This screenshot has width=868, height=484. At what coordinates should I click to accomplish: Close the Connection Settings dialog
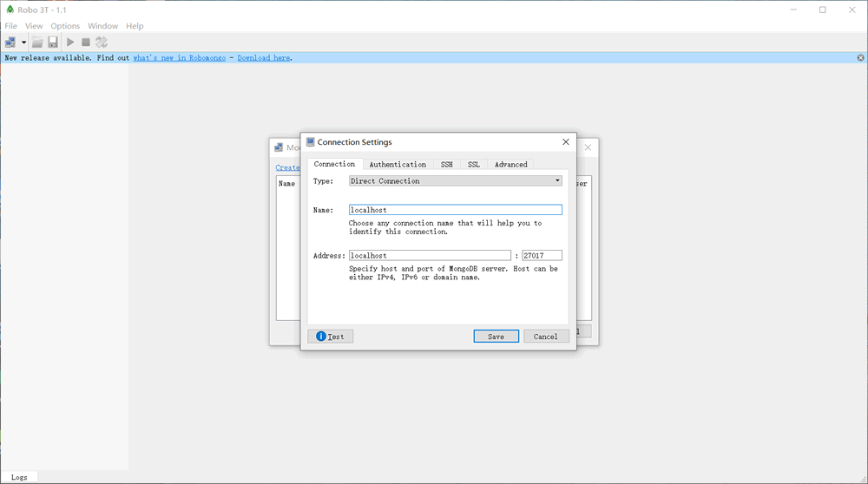point(566,142)
